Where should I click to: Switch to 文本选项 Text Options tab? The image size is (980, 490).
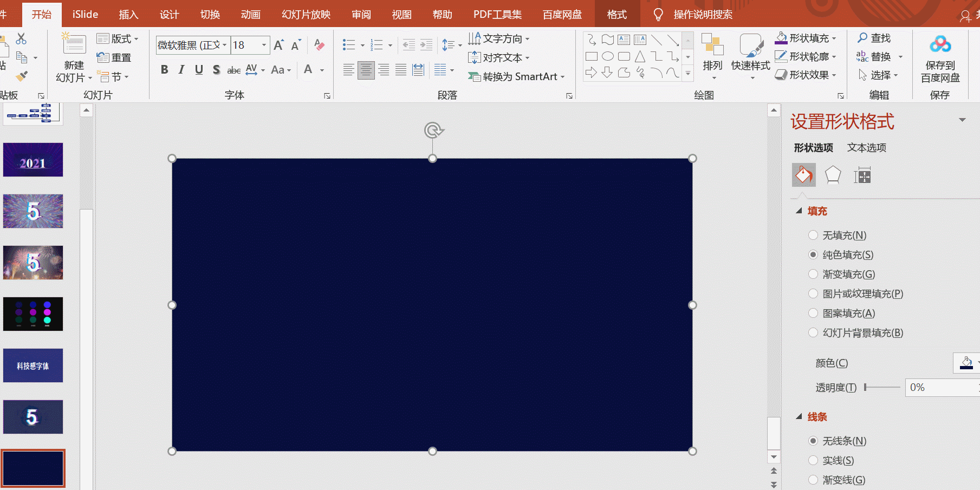tap(866, 147)
